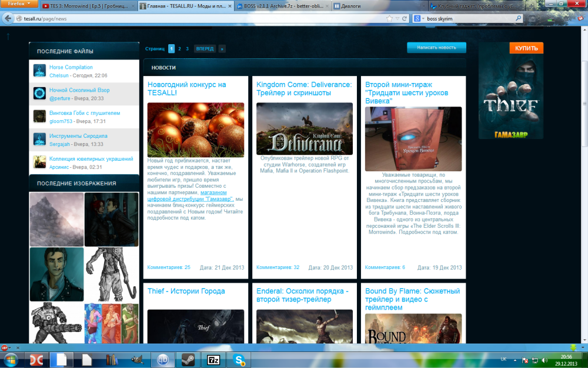
Task: Click the Kingdom Come Deliverance trailer image
Action: [x=305, y=129]
